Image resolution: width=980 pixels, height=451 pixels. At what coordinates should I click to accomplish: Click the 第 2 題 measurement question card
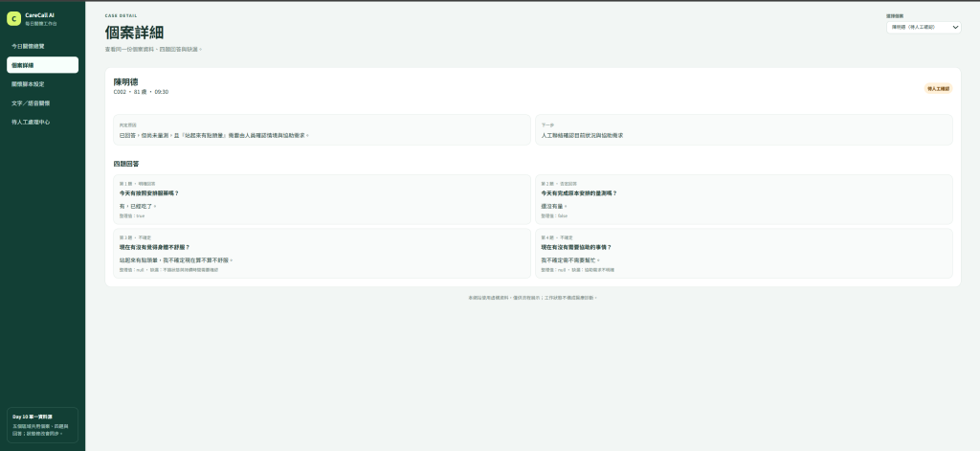(x=744, y=199)
